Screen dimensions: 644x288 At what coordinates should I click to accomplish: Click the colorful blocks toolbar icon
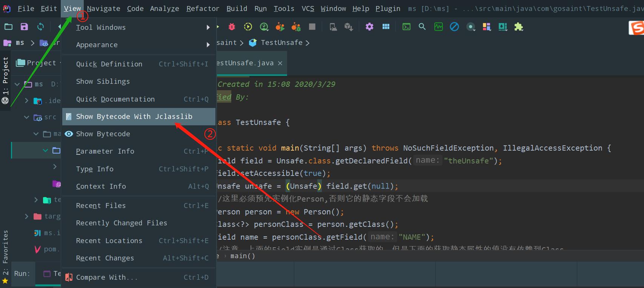pyautogui.click(x=487, y=27)
